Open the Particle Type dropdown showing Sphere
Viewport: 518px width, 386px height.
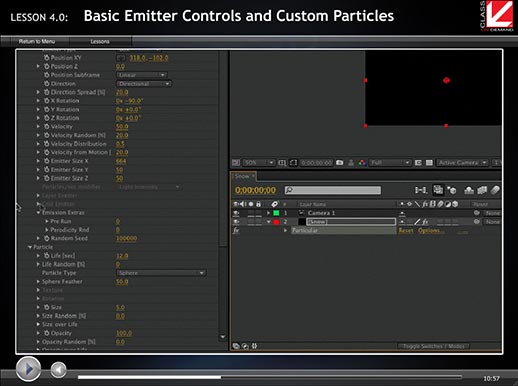point(161,273)
